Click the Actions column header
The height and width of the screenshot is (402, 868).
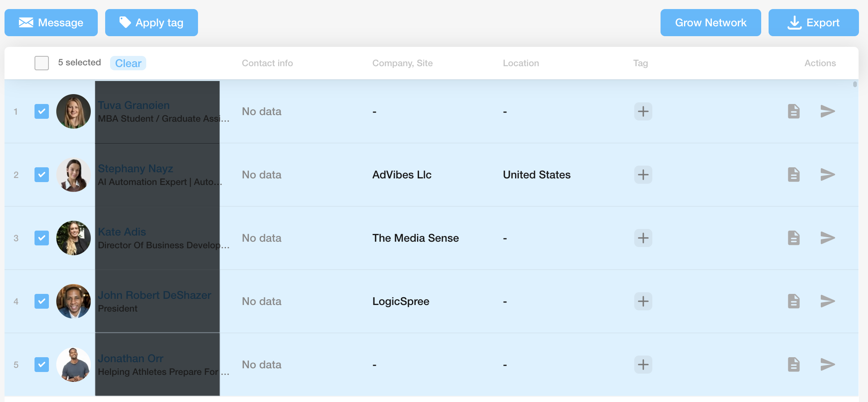click(x=820, y=63)
